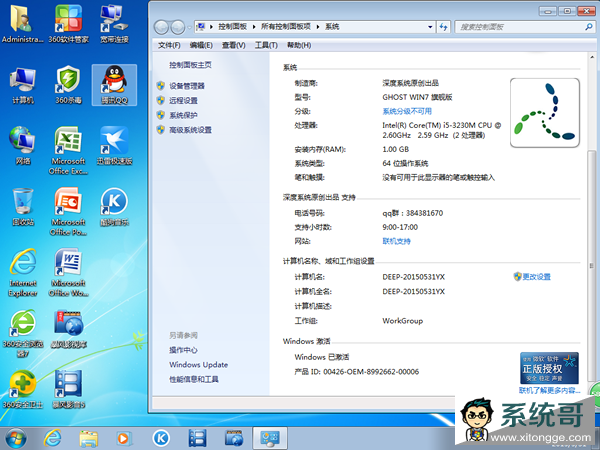The width and height of the screenshot is (600, 450).
Task: Open the 暴风影视库 desktop icon
Action: click(x=68, y=329)
